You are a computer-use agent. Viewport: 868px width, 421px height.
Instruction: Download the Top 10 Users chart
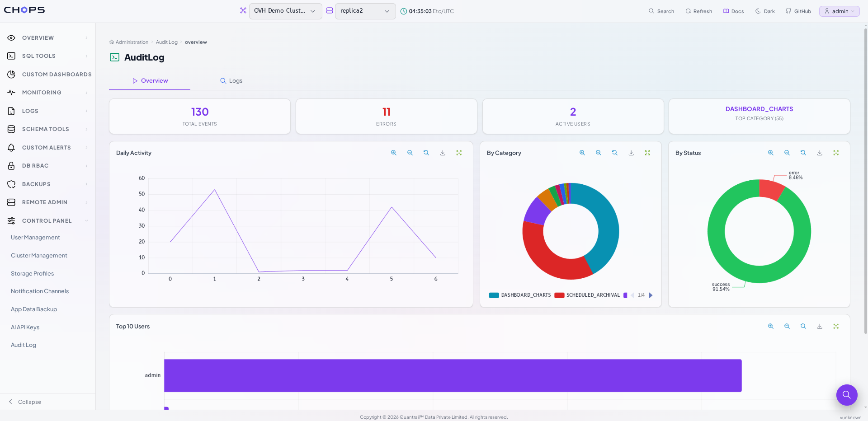tap(820, 326)
